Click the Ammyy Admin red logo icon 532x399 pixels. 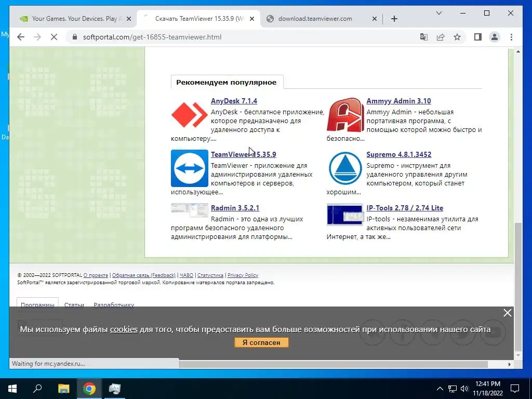click(345, 115)
